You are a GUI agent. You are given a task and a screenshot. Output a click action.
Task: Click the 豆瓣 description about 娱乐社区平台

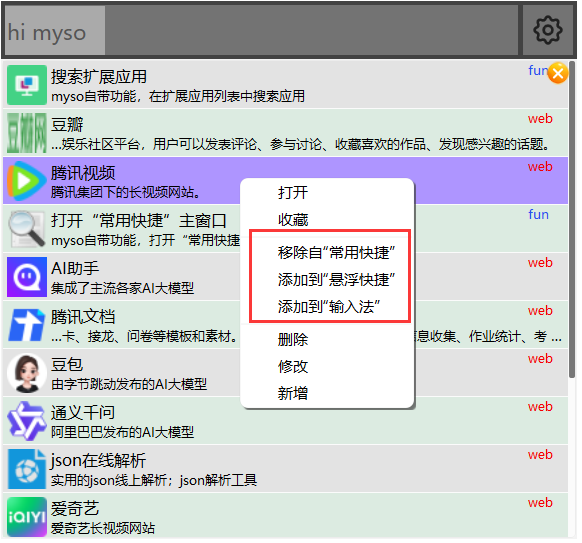coord(300,144)
